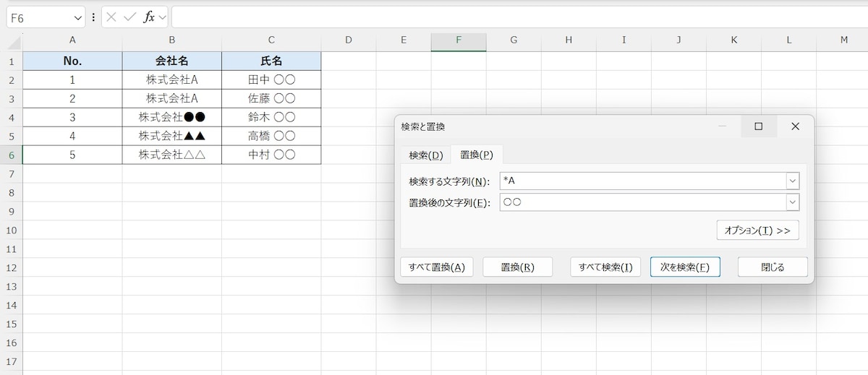Select column D header
The image size is (868, 375).
349,40
